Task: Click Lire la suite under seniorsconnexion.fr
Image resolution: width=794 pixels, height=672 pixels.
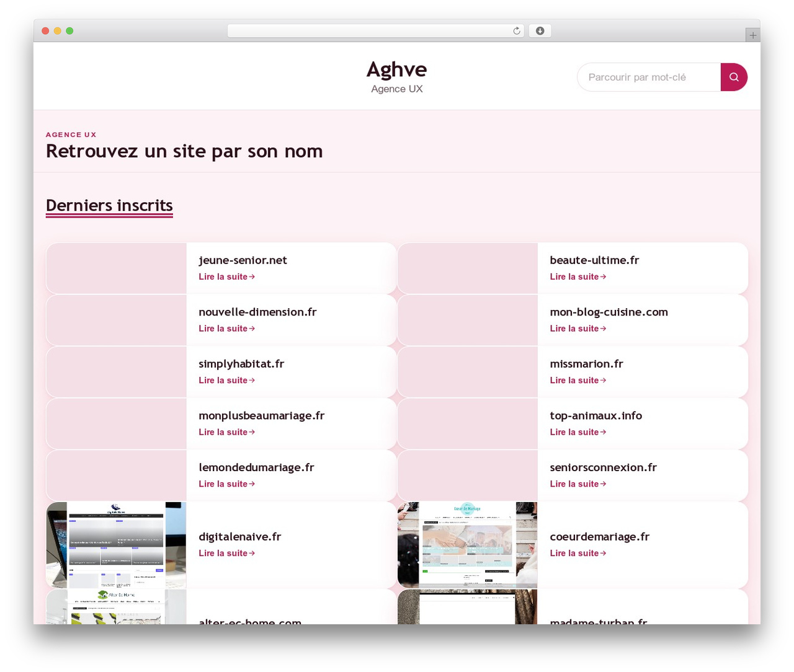Action: click(578, 484)
